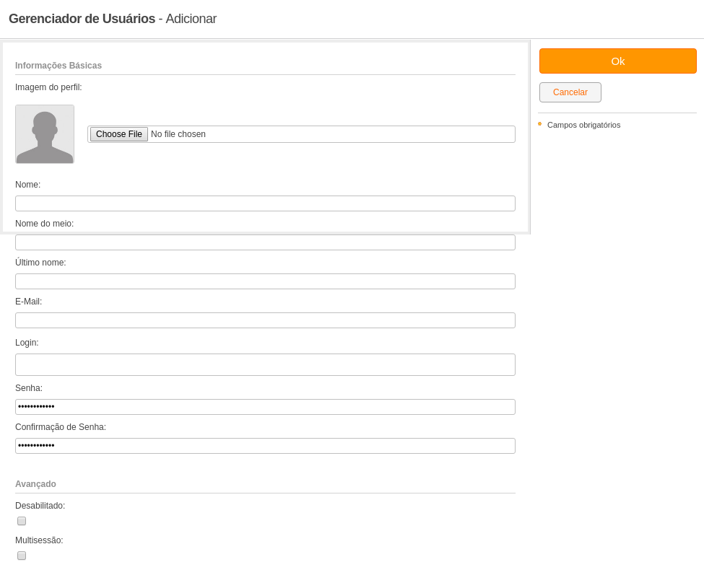Viewport: 704px width, 588px height.
Task: Focus the Nome text field
Action: tap(265, 203)
